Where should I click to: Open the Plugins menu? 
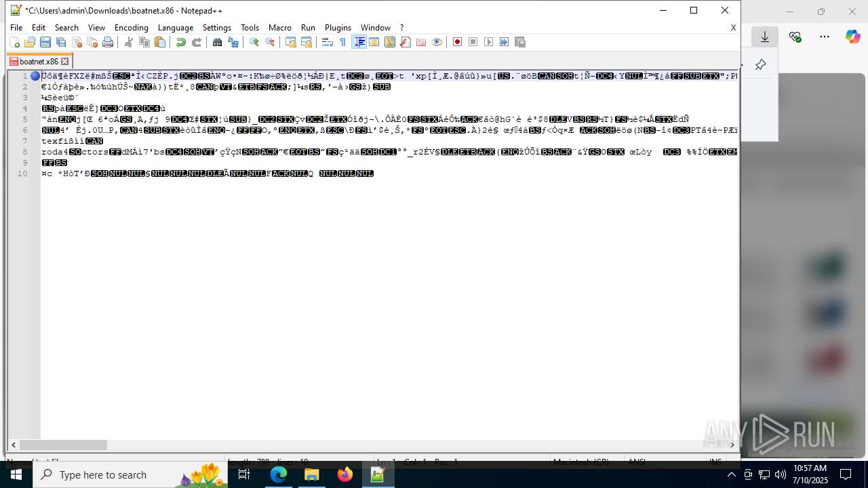point(338,28)
